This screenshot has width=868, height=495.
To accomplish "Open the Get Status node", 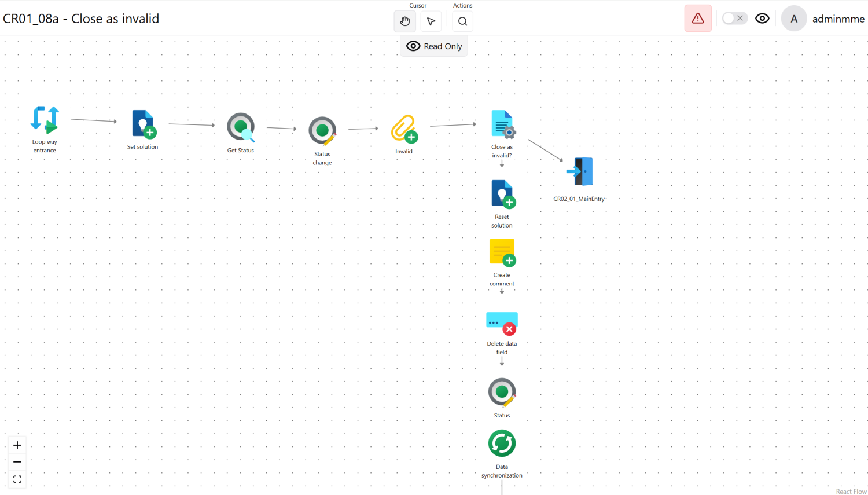I will 241,128.
